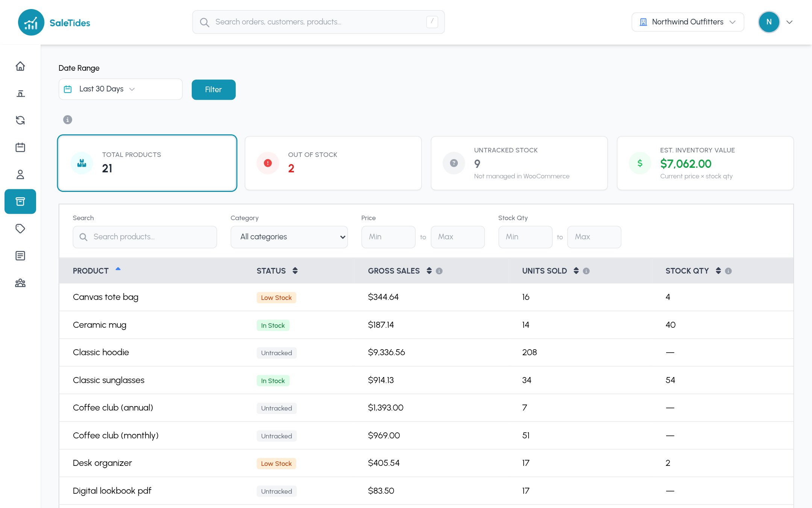Select the Untracked Stock card
This screenshot has height=508, width=812.
coord(519,163)
